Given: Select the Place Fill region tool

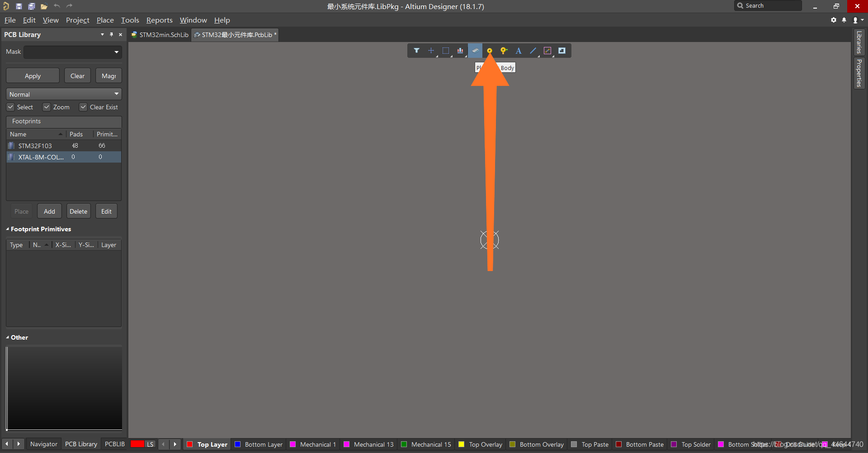Looking at the screenshot, I should click(x=562, y=51).
